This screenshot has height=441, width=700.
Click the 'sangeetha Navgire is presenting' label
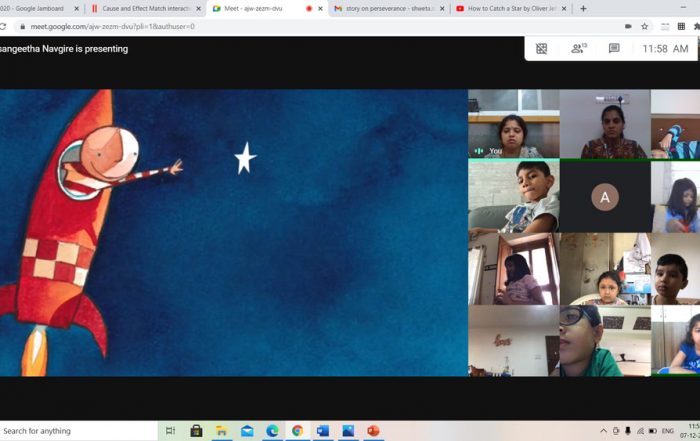click(x=64, y=49)
